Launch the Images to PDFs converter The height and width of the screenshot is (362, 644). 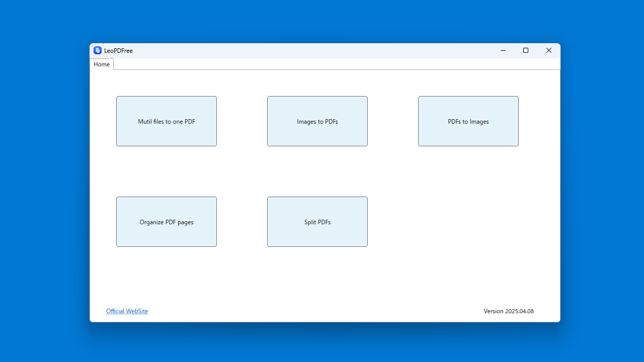pos(317,121)
